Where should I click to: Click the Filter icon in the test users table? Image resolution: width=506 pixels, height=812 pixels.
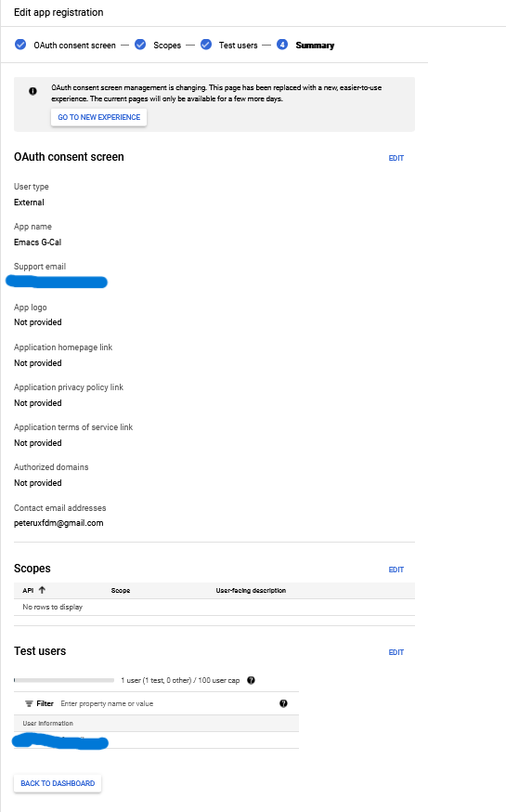(29, 703)
